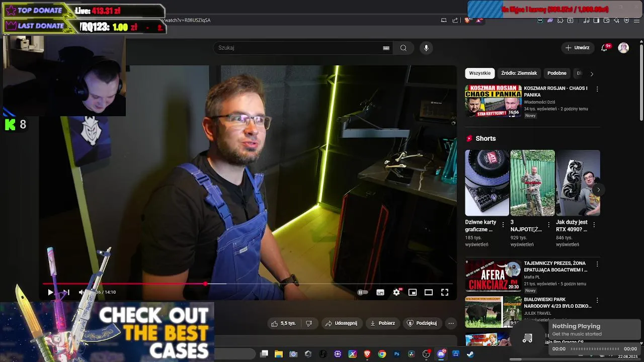Open options for BIAŁOWIESKI PARK video

coord(597,300)
